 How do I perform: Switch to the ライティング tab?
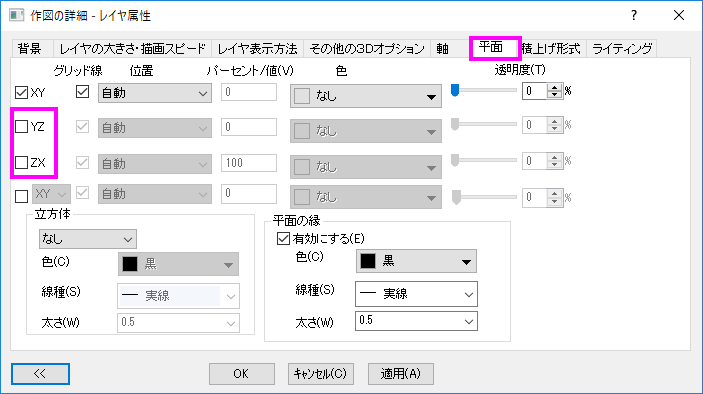(622, 48)
